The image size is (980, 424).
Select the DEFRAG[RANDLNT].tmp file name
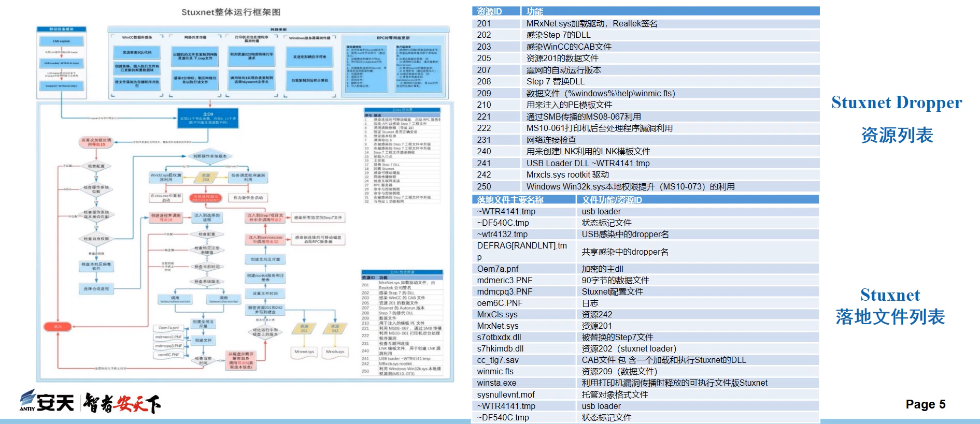coord(522,251)
